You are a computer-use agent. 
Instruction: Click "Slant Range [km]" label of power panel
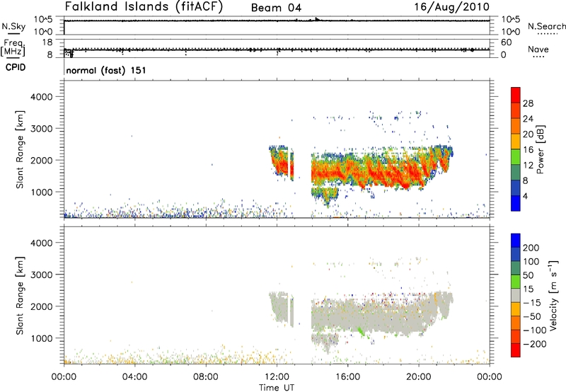coord(20,149)
